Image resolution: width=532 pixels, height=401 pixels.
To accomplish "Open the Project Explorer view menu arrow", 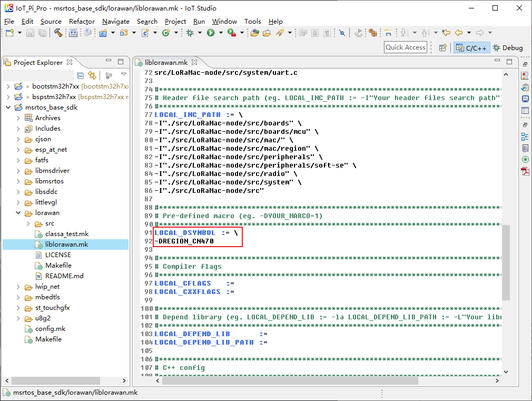I will coord(124,75).
